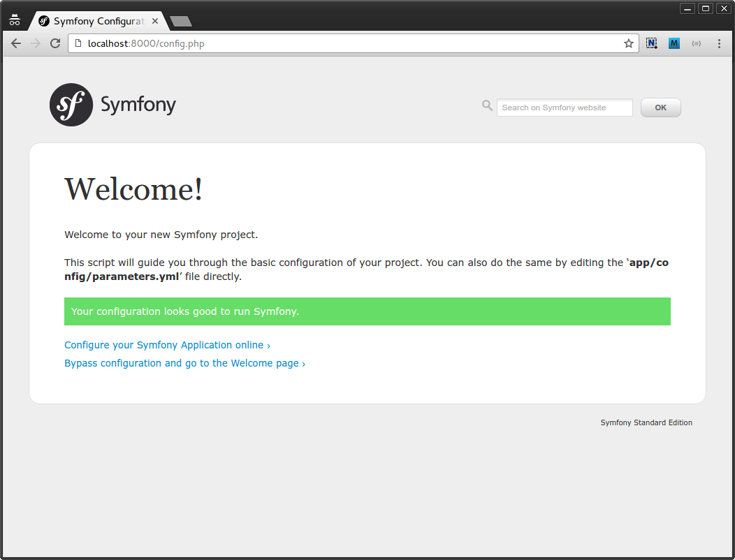The height and width of the screenshot is (560, 735).
Task: Select the Symfony Configuration tab
Action: click(x=98, y=21)
